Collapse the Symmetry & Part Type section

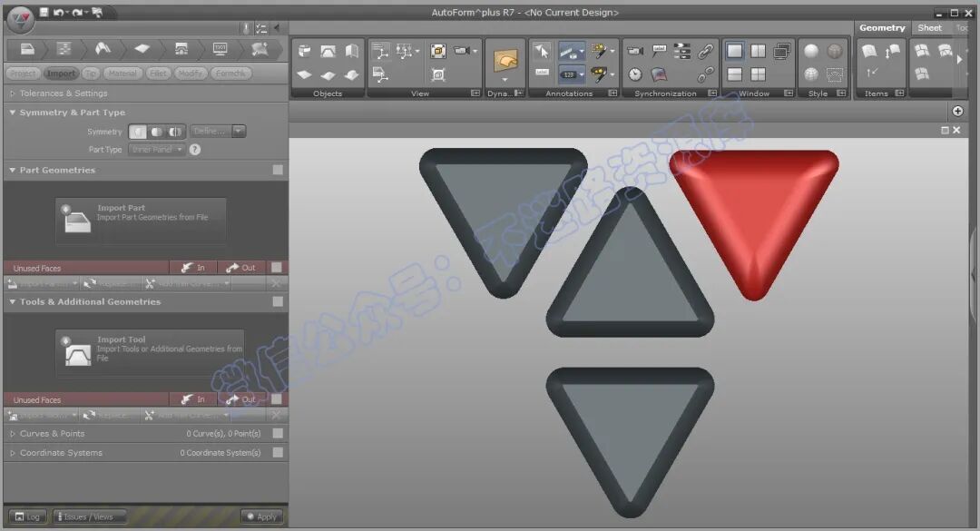(13, 113)
